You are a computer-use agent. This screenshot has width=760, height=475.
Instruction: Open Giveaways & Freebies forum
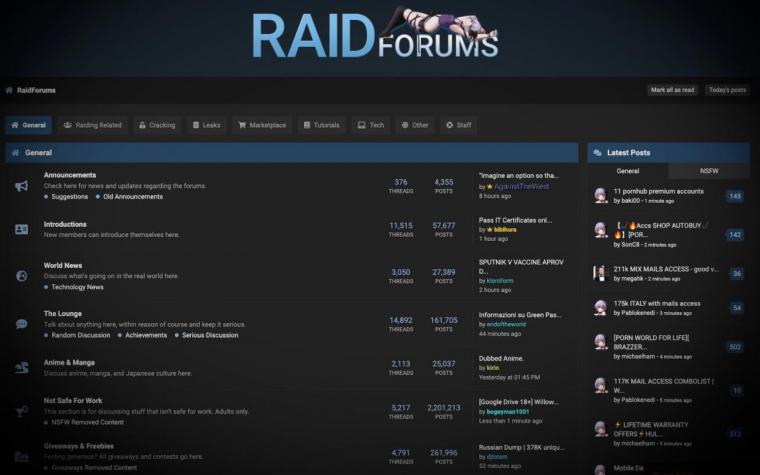79,446
